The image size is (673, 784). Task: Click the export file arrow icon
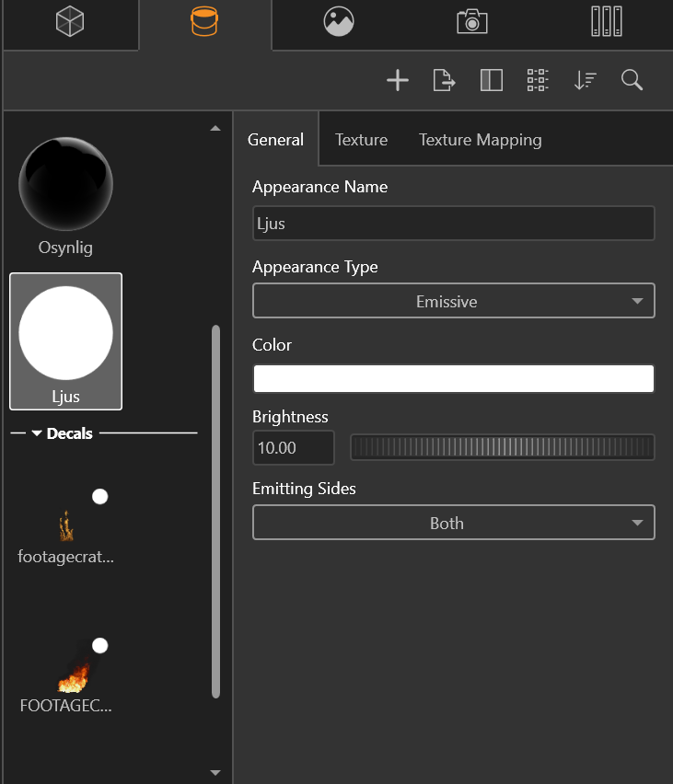(x=445, y=81)
